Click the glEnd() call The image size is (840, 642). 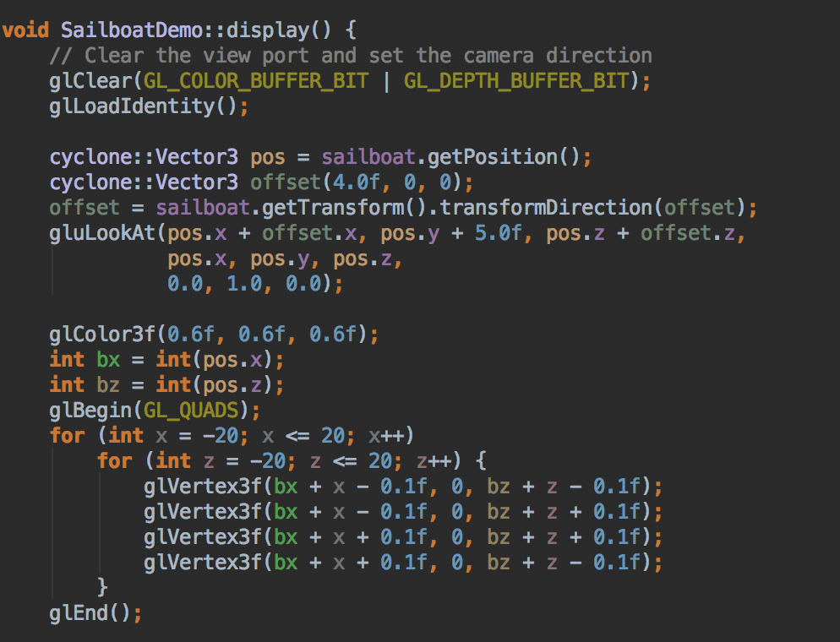[x=95, y=613]
